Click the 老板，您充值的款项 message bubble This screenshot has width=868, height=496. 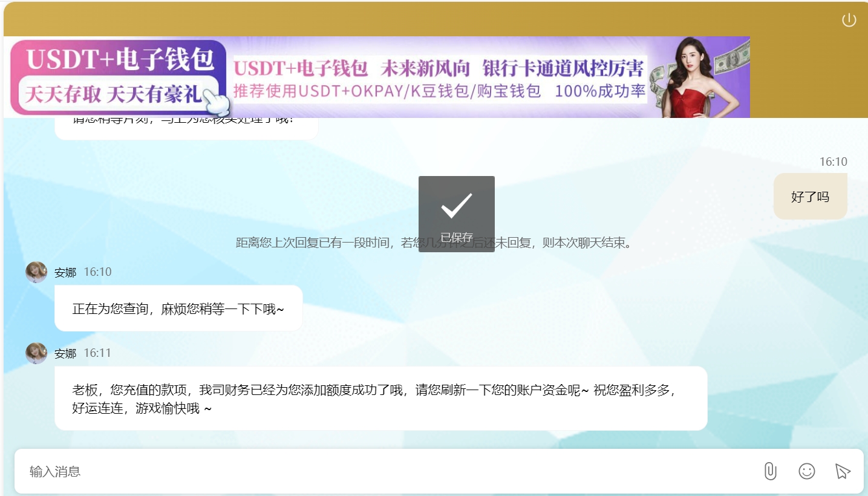[x=380, y=399]
